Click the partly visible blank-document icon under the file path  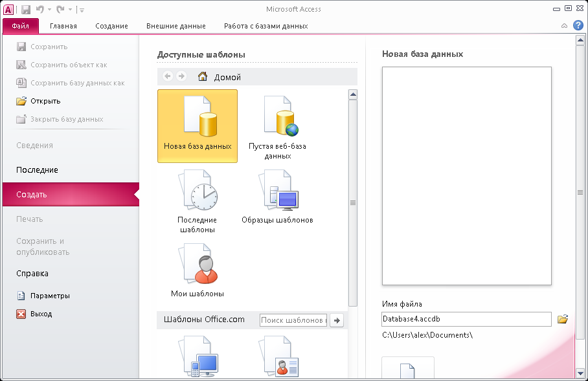tap(407, 368)
